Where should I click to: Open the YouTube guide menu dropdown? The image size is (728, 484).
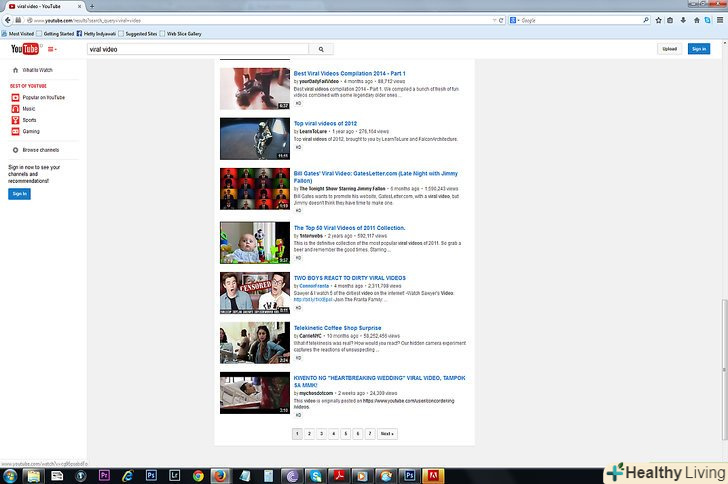pos(52,49)
